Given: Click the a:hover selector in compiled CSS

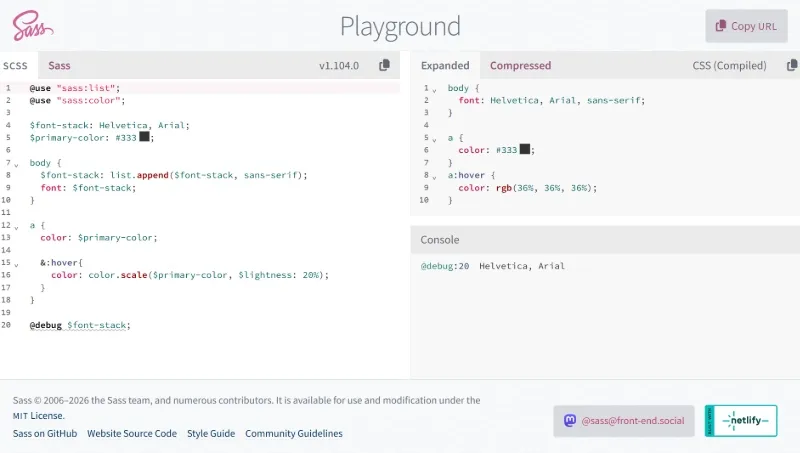Looking at the screenshot, I should coord(466,175).
